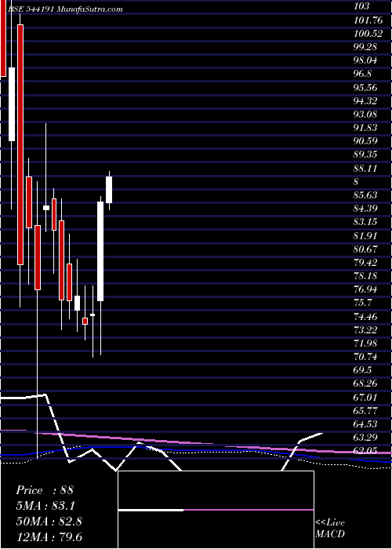This screenshot has width=392, height=549.
Task: Click the 74.46 price axis label
Action: [x=365, y=317]
